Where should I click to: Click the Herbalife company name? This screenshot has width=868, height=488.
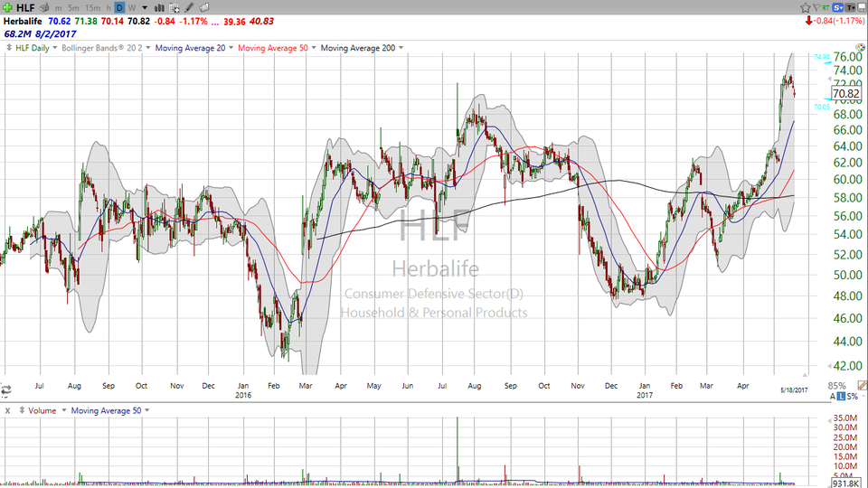coord(23,21)
